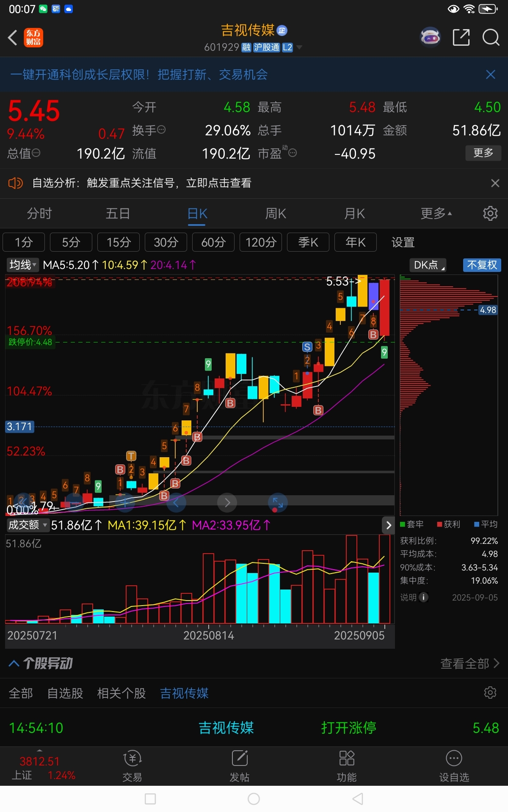Select the 全部 filter tab
Screen dimensions: 508x812
(21, 693)
